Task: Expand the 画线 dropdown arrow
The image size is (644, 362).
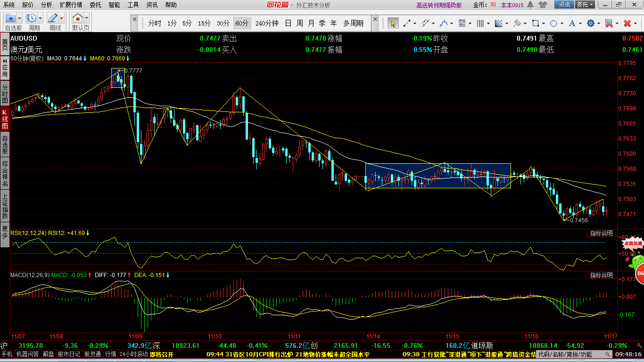Action: point(62,18)
